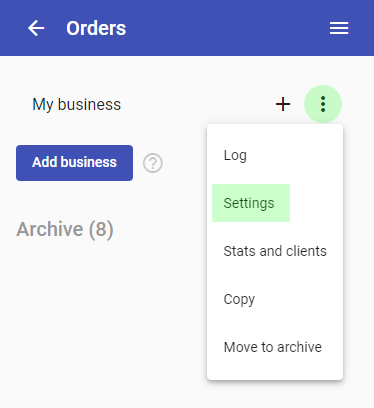Expand the Archive (8) section

pos(65,229)
